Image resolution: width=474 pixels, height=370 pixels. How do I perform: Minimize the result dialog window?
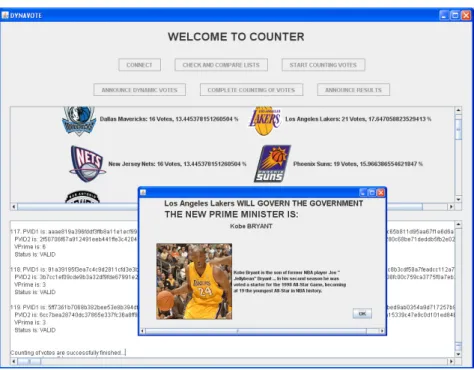tap(363, 192)
